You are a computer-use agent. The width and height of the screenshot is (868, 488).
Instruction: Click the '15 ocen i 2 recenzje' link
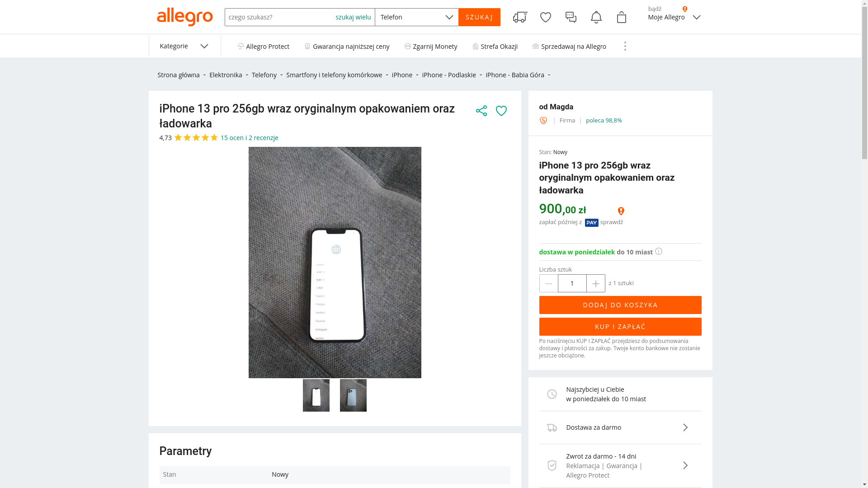coord(249,138)
